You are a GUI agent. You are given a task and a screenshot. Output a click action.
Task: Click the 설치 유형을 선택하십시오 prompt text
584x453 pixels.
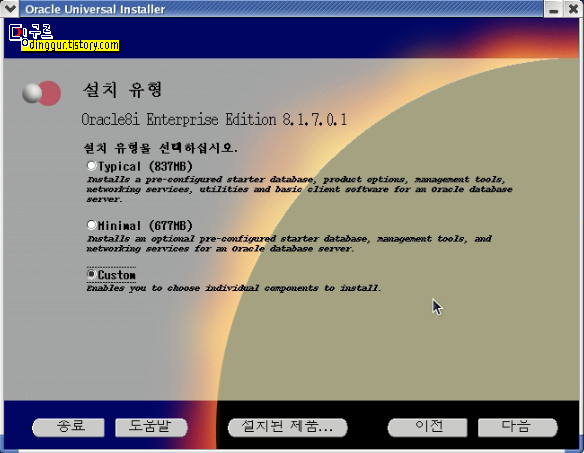click(161, 148)
